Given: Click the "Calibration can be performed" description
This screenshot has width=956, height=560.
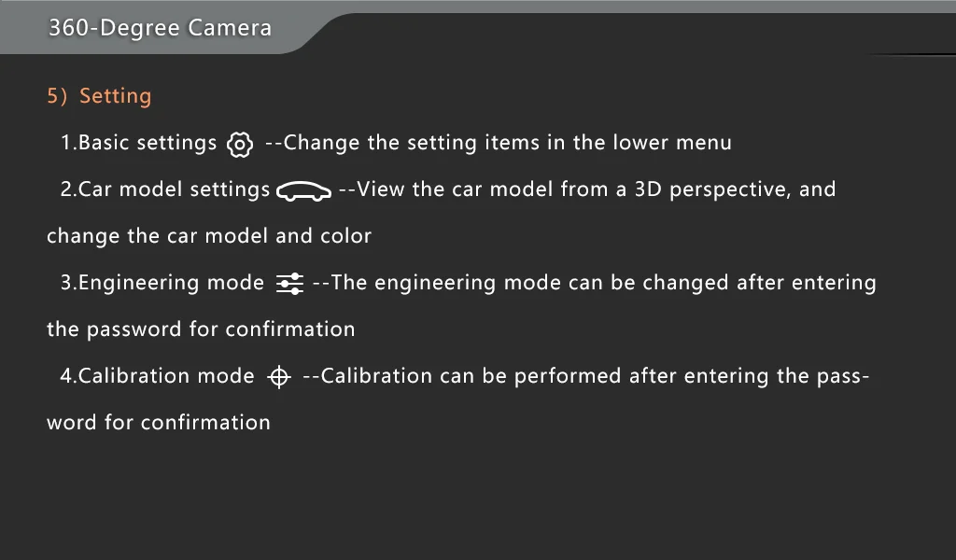Looking at the screenshot, I should pos(585,376).
